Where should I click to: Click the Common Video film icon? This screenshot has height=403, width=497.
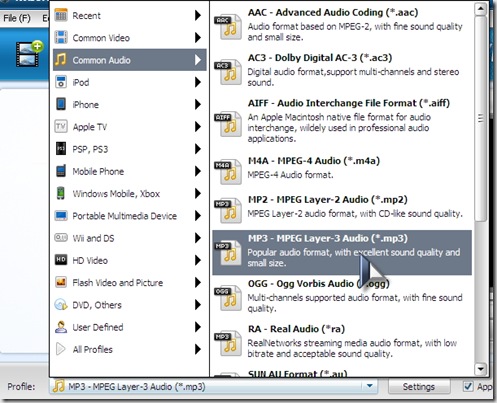61,37
